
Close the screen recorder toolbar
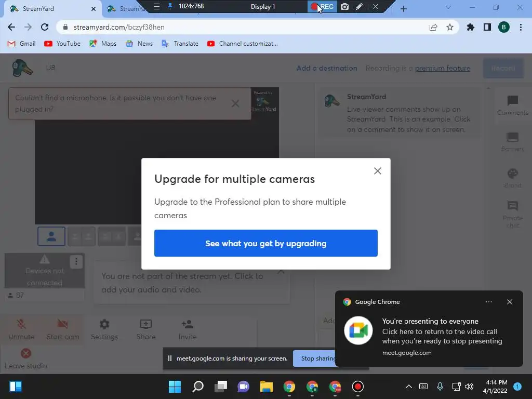[x=375, y=6]
